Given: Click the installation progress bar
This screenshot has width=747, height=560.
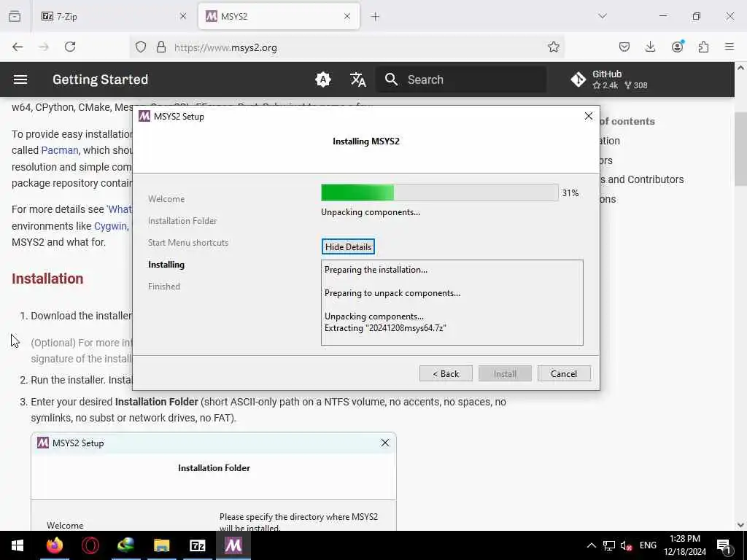Looking at the screenshot, I should (440, 192).
